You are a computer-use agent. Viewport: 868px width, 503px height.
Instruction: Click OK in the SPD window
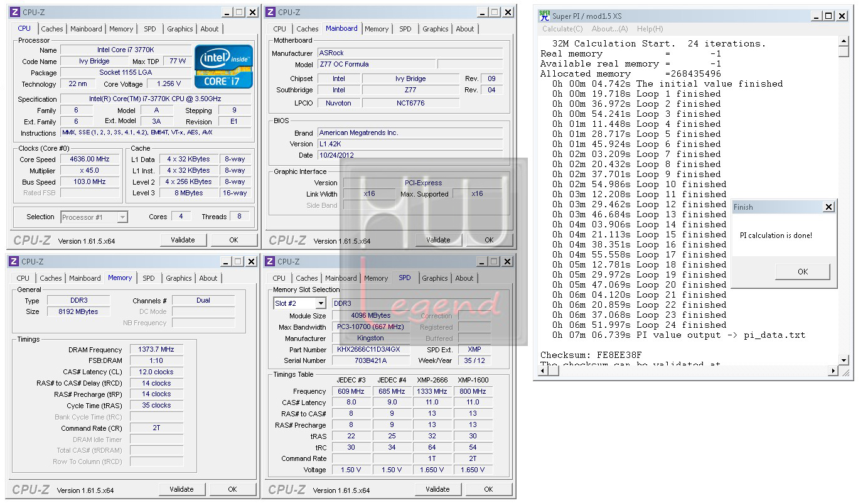point(488,489)
